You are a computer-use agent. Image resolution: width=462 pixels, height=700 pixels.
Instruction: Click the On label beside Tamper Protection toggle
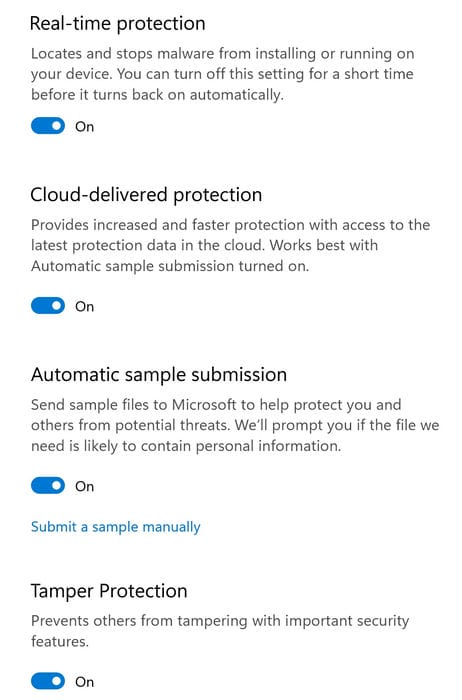click(x=84, y=682)
